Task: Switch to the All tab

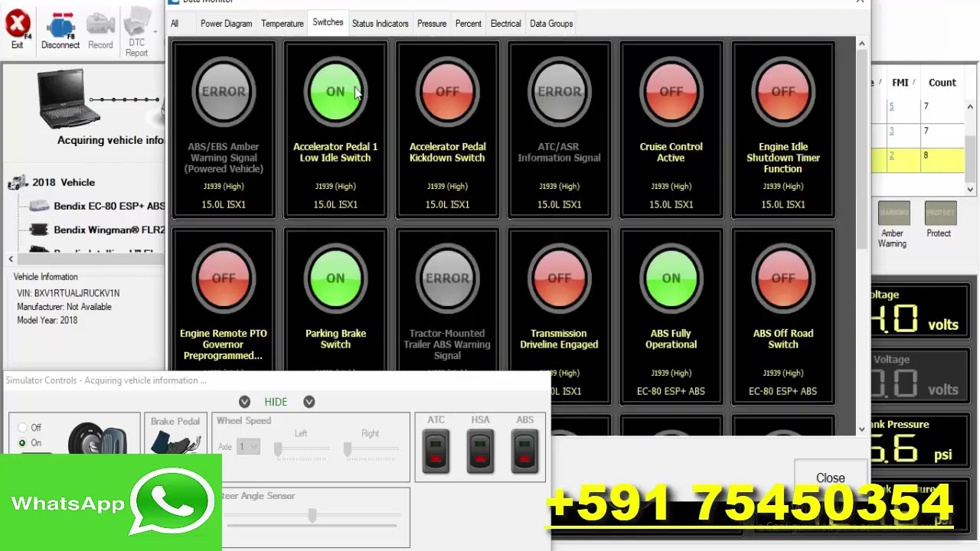Action: click(x=175, y=24)
